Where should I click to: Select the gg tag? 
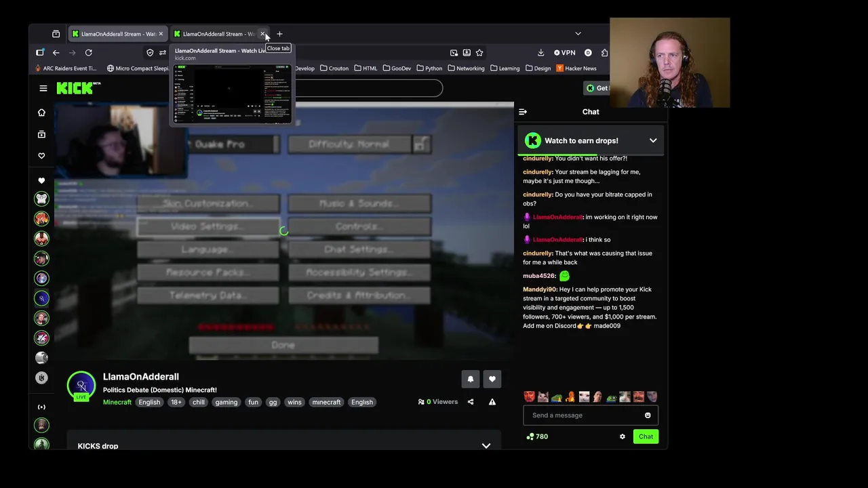(273, 402)
